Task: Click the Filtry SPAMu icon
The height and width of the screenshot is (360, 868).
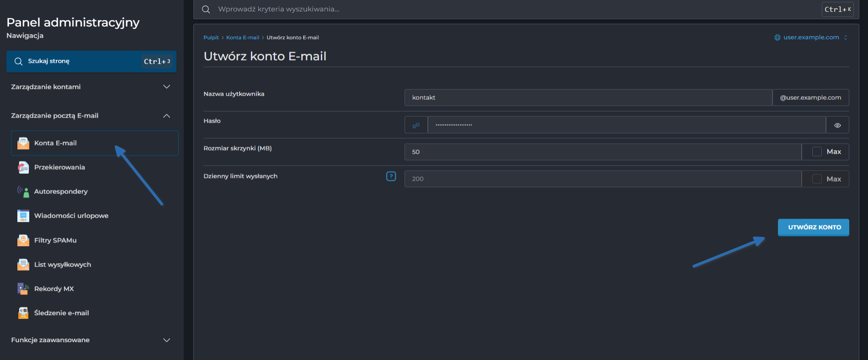Action: click(x=23, y=240)
